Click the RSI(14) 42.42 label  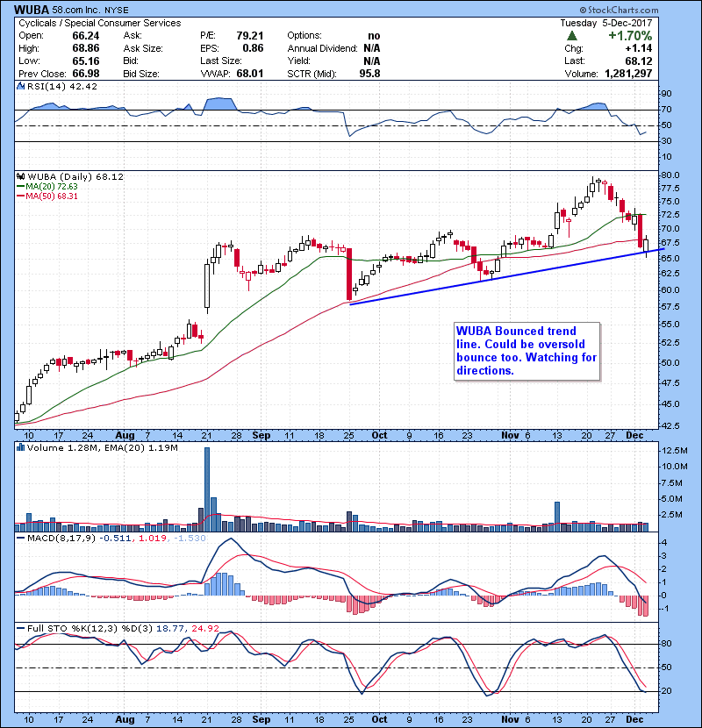(x=62, y=86)
